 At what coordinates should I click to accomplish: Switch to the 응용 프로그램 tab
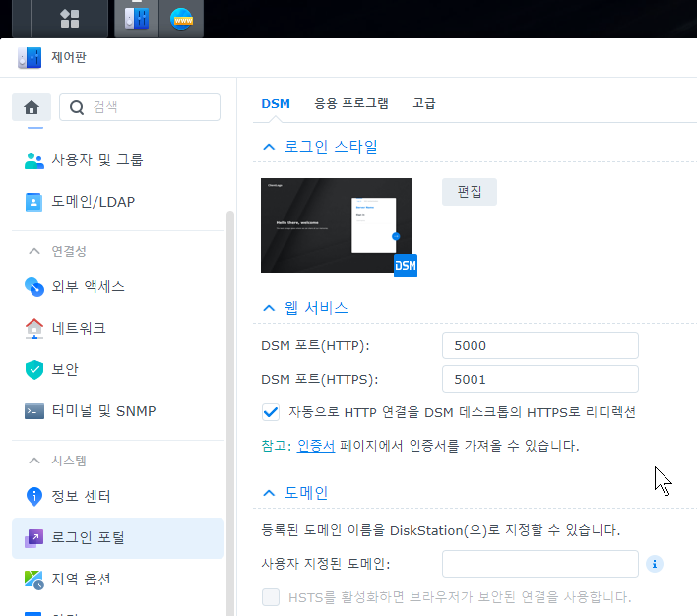click(x=351, y=103)
